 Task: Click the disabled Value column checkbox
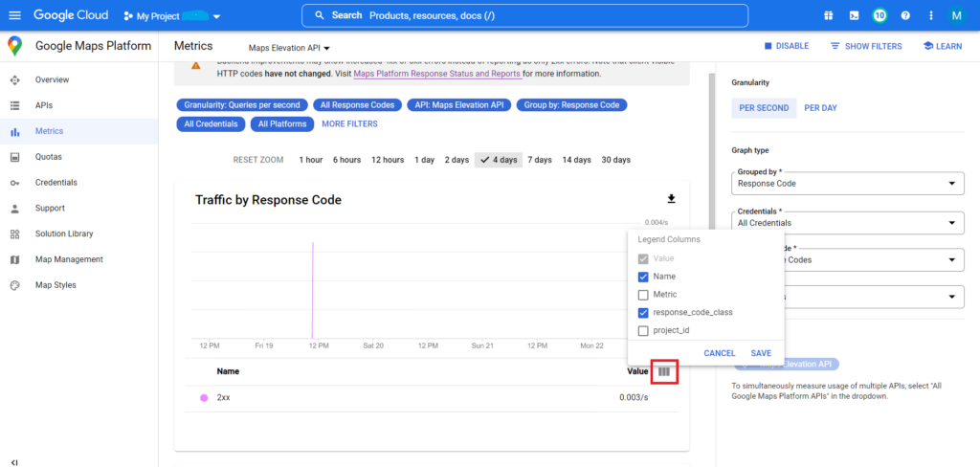point(643,258)
